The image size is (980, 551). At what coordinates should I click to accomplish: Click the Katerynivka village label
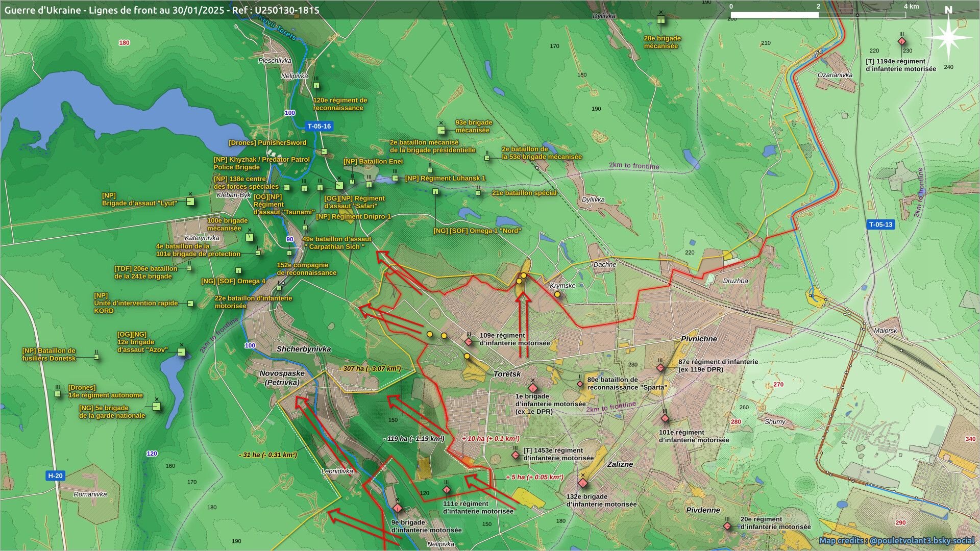202,238
